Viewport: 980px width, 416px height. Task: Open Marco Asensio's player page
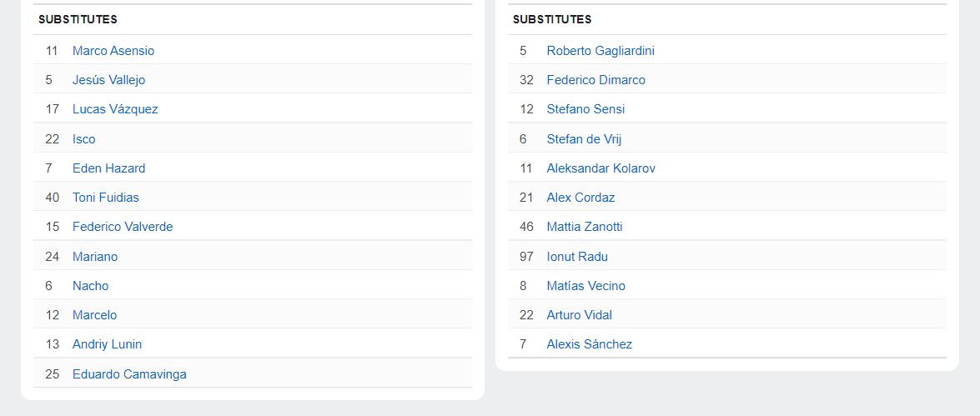[113, 51]
